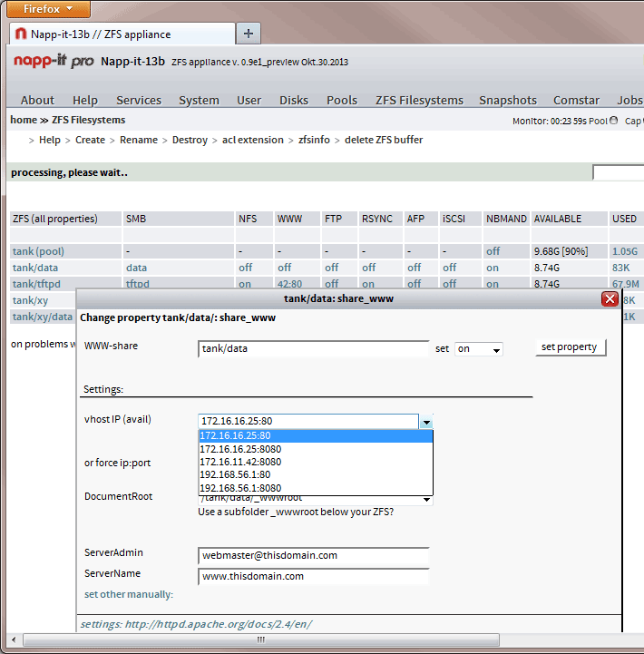Open the Help submenu link
This screenshot has width=644, height=654.
pyautogui.click(x=50, y=140)
